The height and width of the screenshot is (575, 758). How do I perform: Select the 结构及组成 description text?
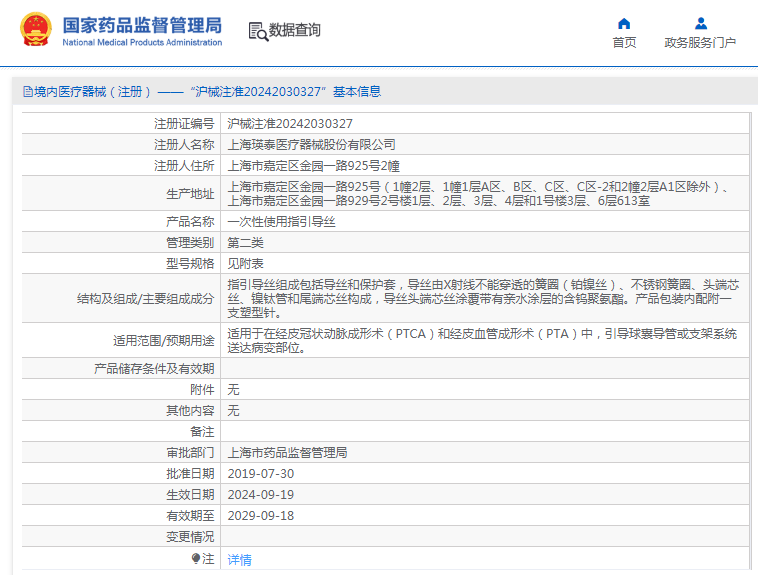(483, 298)
